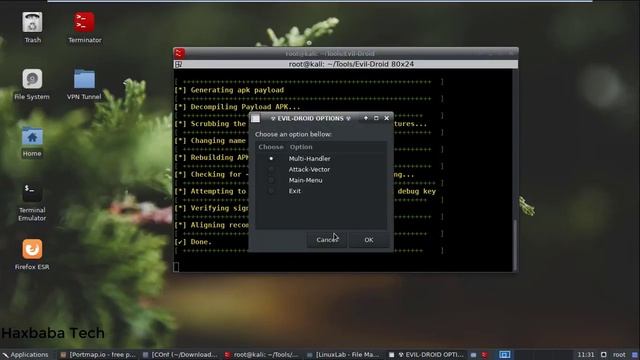The image size is (640, 360).
Task: Select the Exit radio option
Action: pyautogui.click(x=271, y=191)
